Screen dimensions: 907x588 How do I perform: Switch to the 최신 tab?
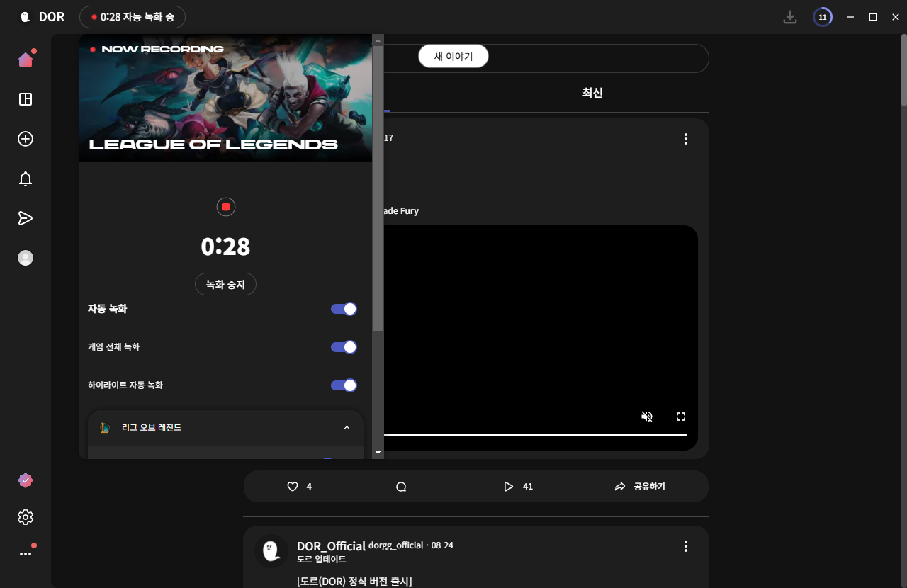(x=592, y=93)
